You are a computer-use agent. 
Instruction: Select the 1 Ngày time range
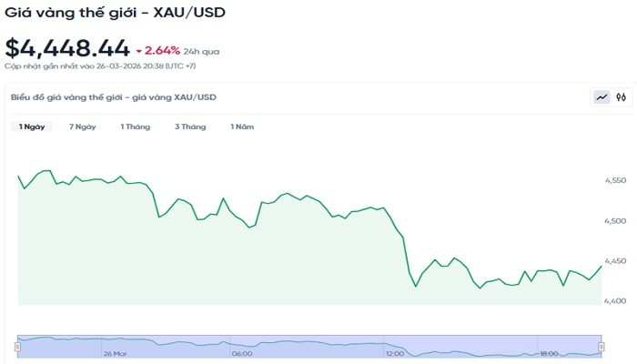(32, 126)
